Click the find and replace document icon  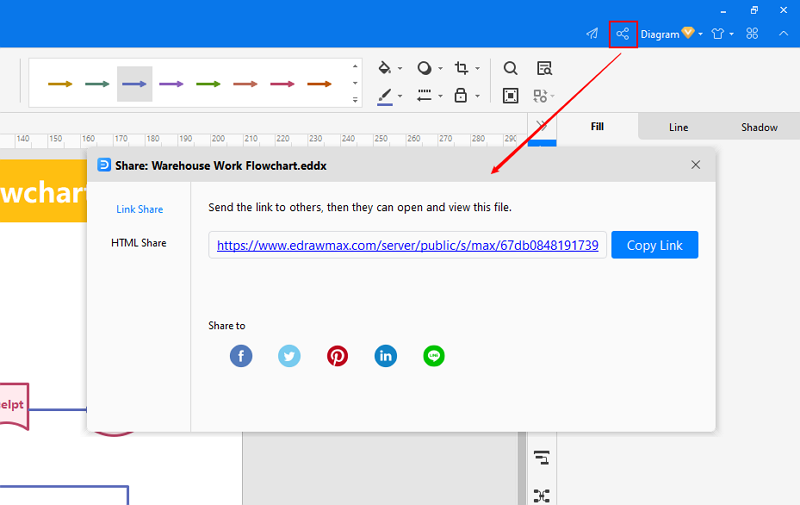pyautogui.click(x=544, y=68)
